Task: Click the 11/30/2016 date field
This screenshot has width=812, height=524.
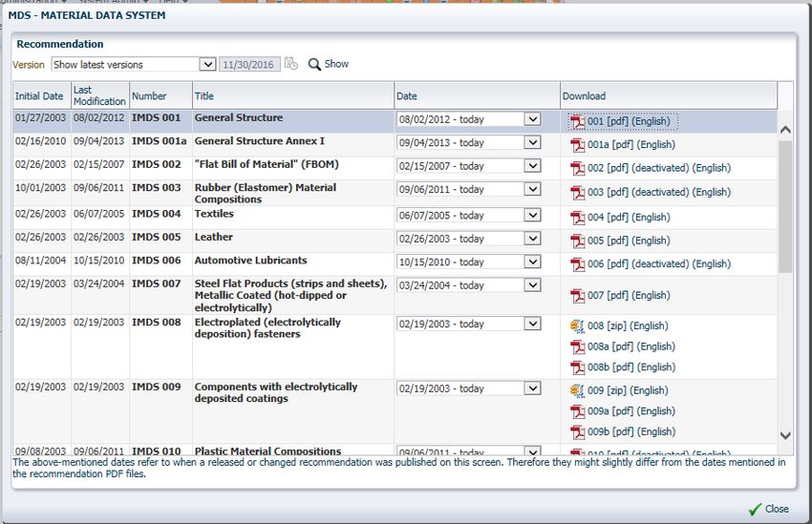Action: click(x=249, y=65)
